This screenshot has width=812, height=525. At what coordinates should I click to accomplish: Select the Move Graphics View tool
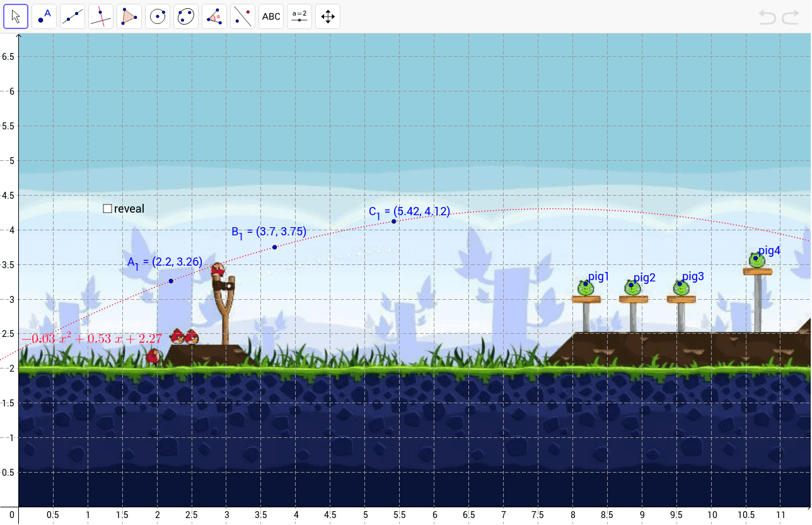328,16
